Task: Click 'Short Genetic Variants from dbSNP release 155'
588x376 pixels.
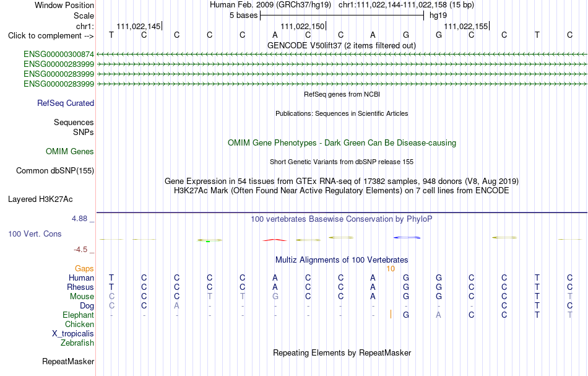Action: click(x=342, y=162)
